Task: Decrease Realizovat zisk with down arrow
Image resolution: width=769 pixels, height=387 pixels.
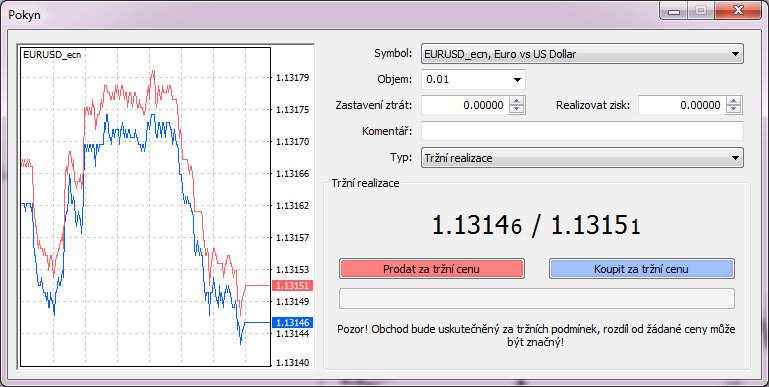Action: tap(734, 109)
